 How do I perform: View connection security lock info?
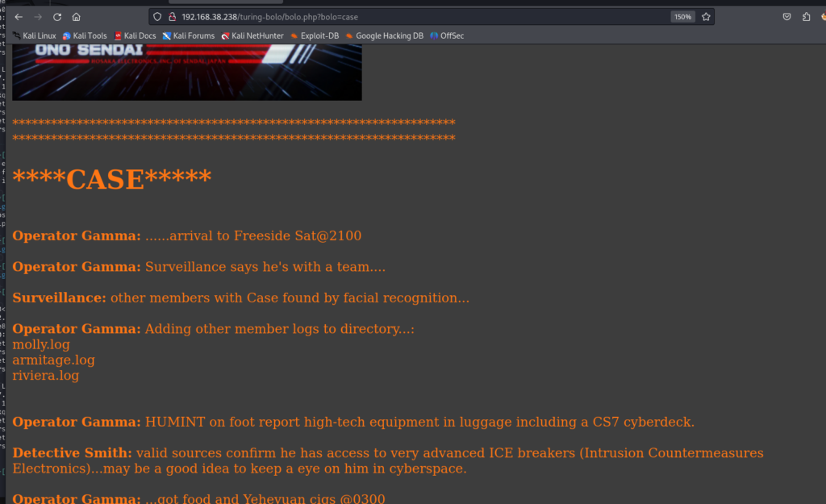click(172, 17)
